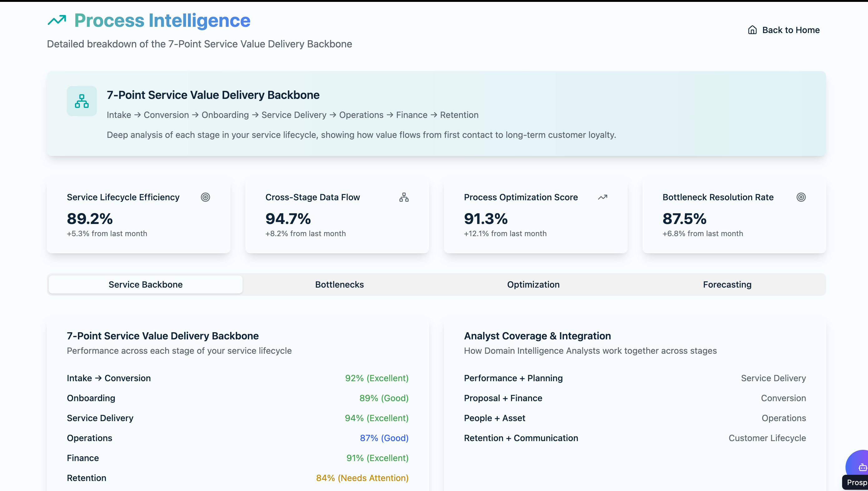The height and width of the screenshot is (491, 868).
Task: Click the target icon on Bottleneck Resolution Rate
Action: click(x=801, y=197)
